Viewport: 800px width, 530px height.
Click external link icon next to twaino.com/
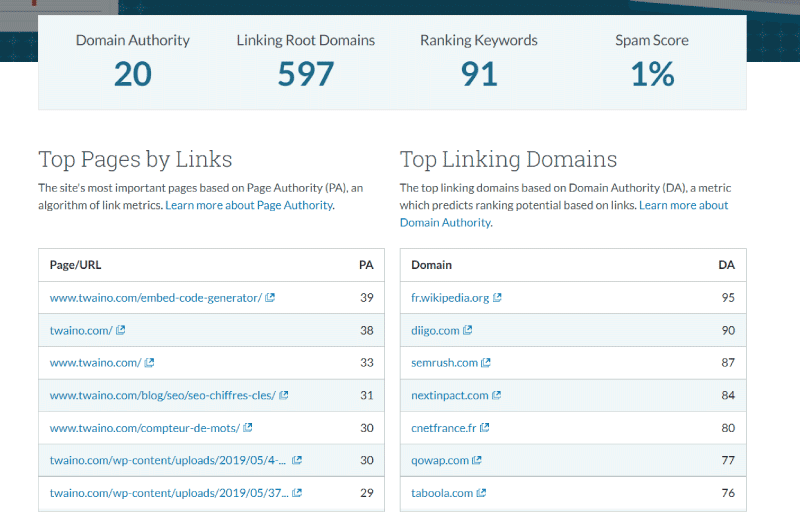tap(120, 330)
